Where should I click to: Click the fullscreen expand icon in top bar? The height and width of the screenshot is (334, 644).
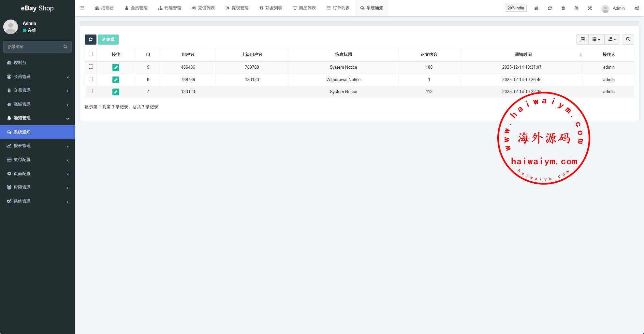pos(590,8)
